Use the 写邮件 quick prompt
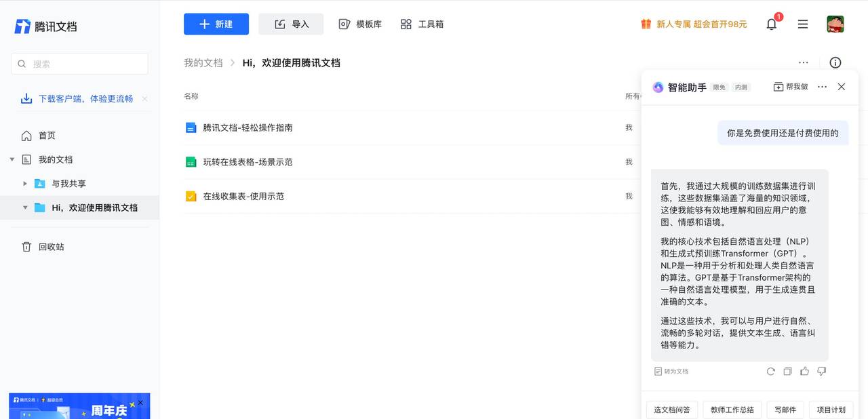 (785, 410)
